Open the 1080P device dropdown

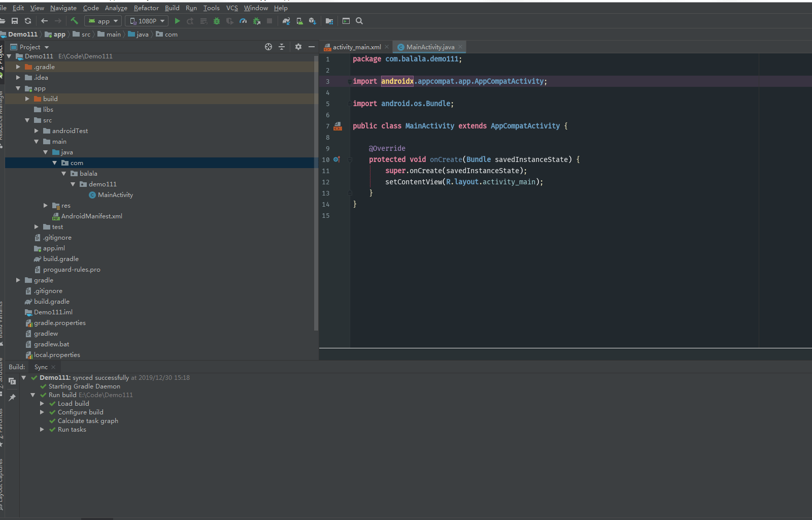(x=147, y=21)
